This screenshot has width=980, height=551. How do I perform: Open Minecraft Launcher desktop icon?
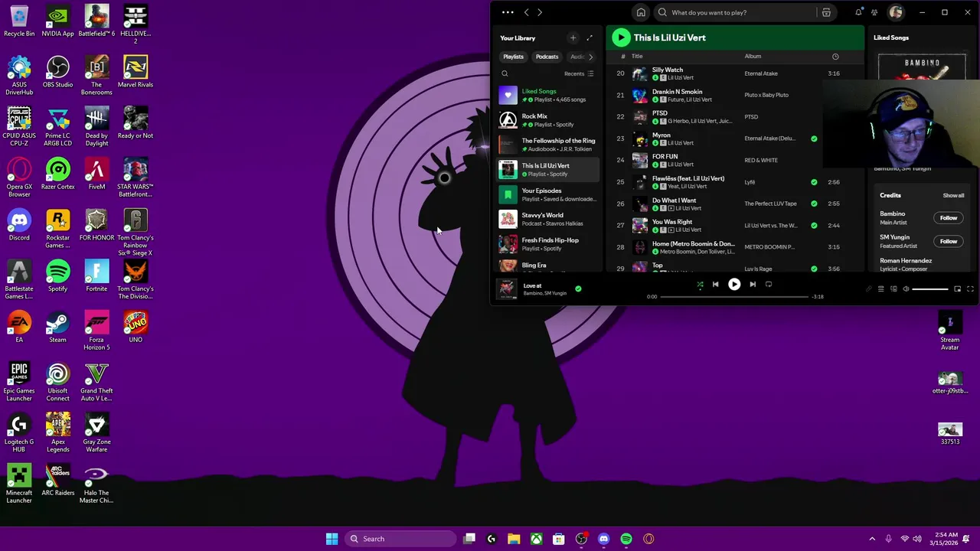[x=19, y=484]
